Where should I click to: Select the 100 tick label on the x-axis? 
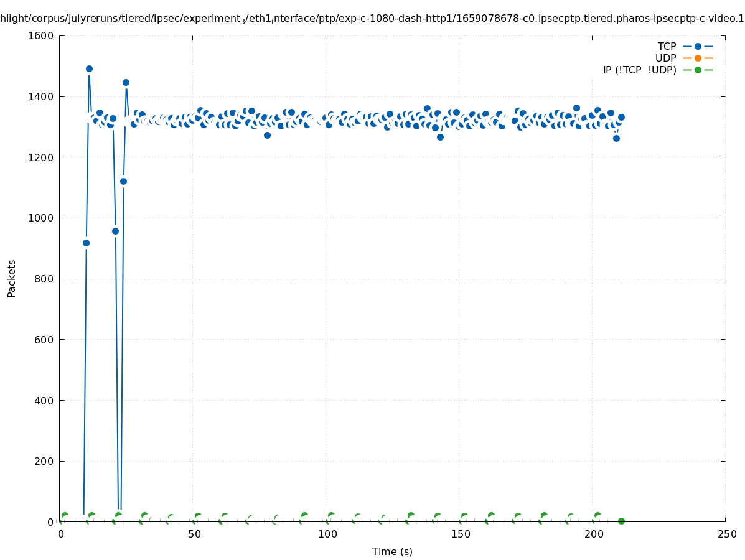[x=327, y=534]
